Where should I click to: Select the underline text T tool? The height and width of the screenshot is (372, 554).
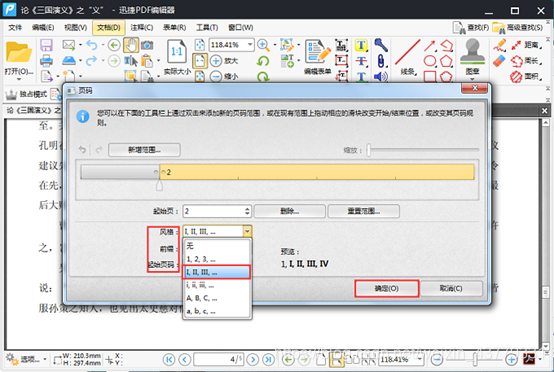(x=361, y=76)
